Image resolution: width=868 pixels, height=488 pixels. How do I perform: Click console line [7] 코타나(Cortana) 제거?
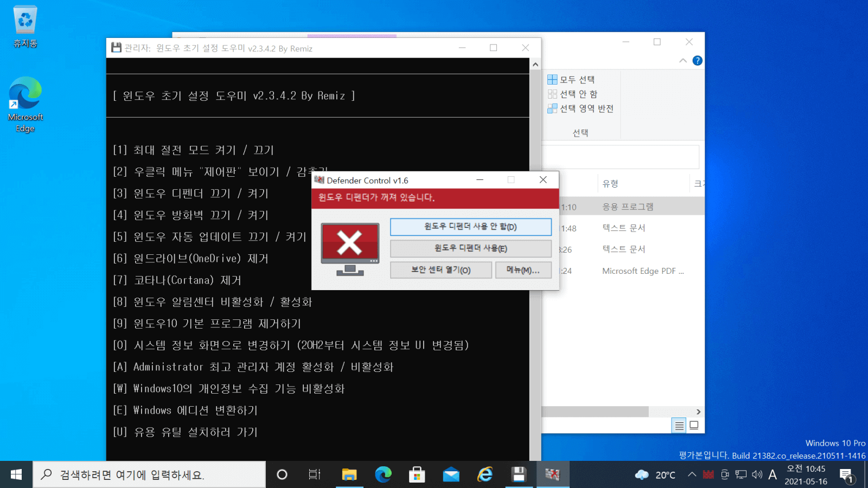[177, 280]
